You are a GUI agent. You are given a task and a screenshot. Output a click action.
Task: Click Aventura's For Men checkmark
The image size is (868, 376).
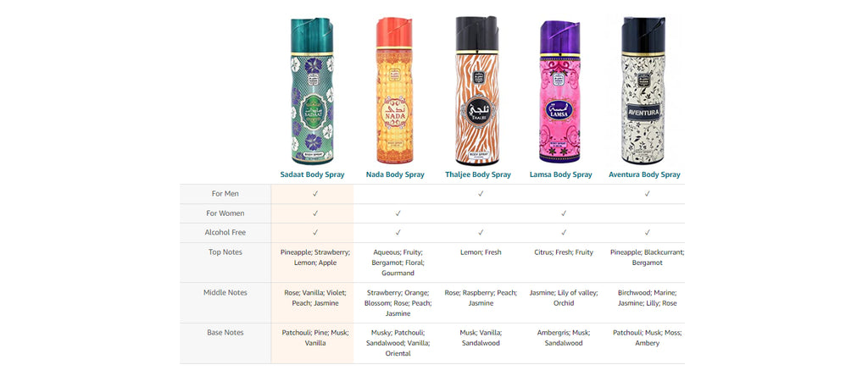point(647,194)
